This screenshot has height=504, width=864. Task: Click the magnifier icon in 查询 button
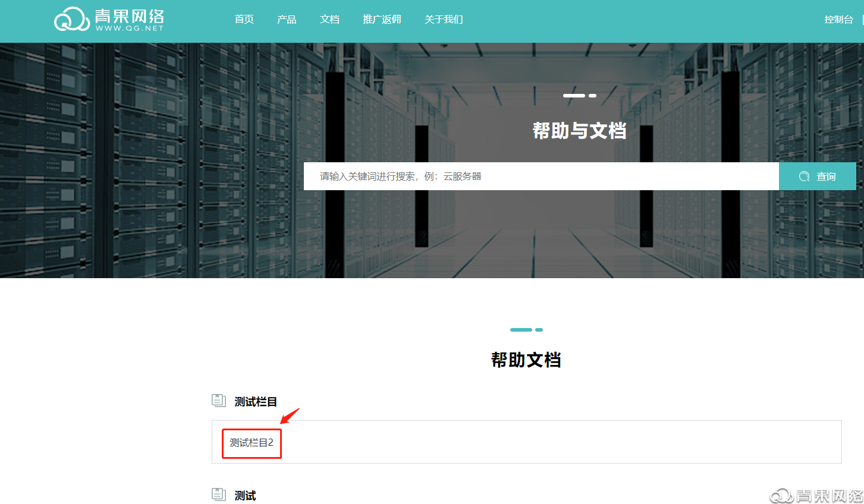coord(804,177)
